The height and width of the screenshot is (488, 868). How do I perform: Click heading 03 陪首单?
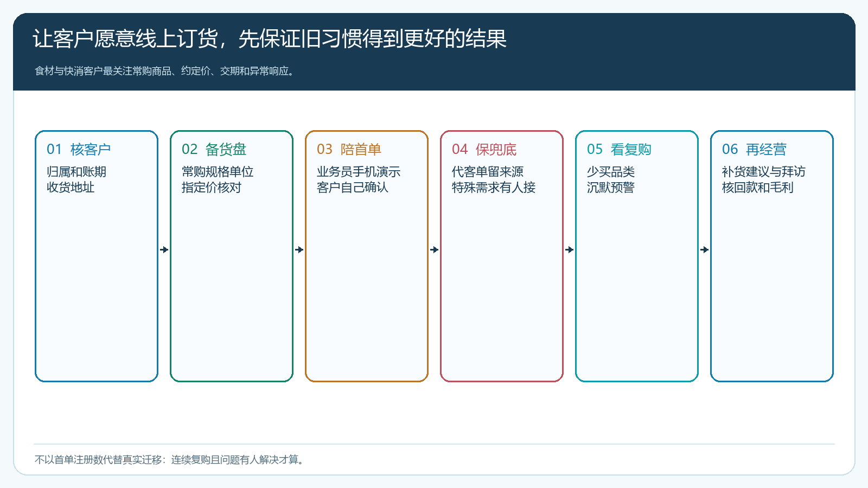(x=349, y=149)
